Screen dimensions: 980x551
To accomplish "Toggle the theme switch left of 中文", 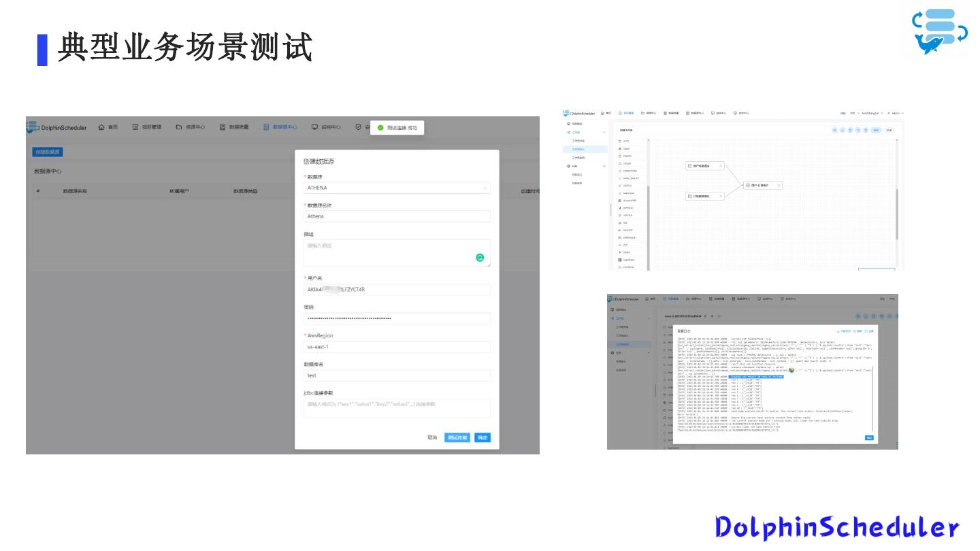I will click(x=843, y=113).
